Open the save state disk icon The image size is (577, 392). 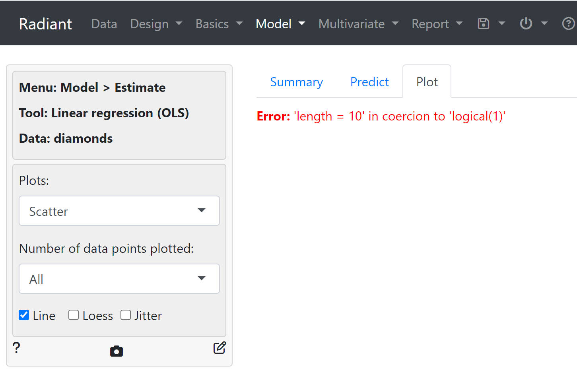[x=483, y=23]
